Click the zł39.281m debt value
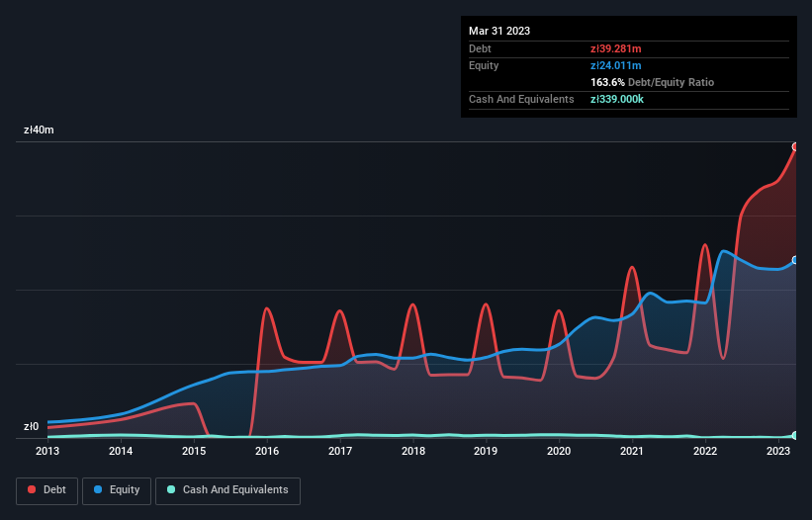Image resolution: width=812 pixels, height=520 pixels. pos(616,48)
